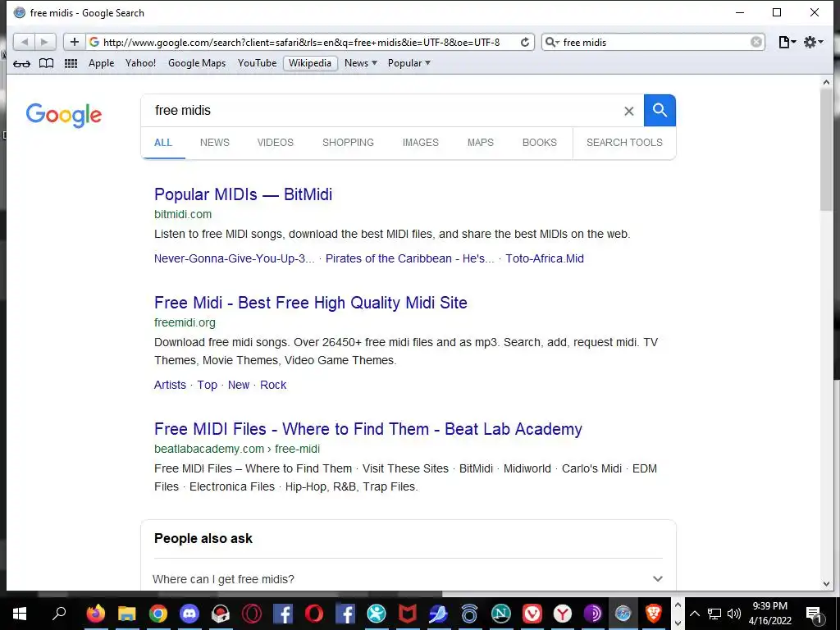This screenshot has width=840, height=630.
Task: Open the YouTube bookmark
Action: click(x=257, y=63)
